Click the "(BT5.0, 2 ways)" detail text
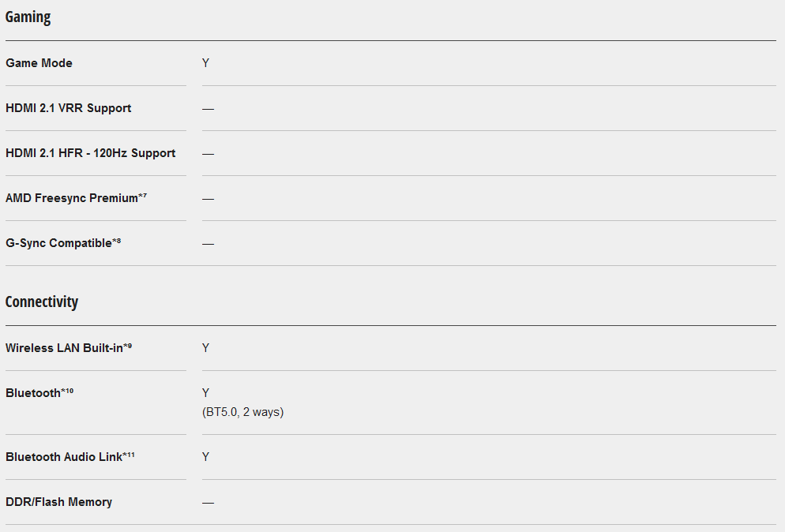The image size is (785, 532). pos(242,412)
